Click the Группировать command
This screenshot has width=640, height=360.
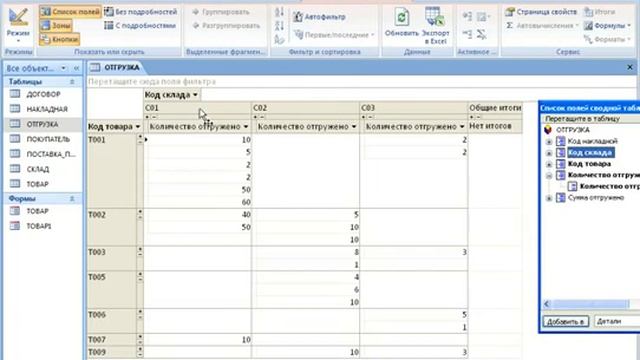pyautogui.click(x=221, y=12)
